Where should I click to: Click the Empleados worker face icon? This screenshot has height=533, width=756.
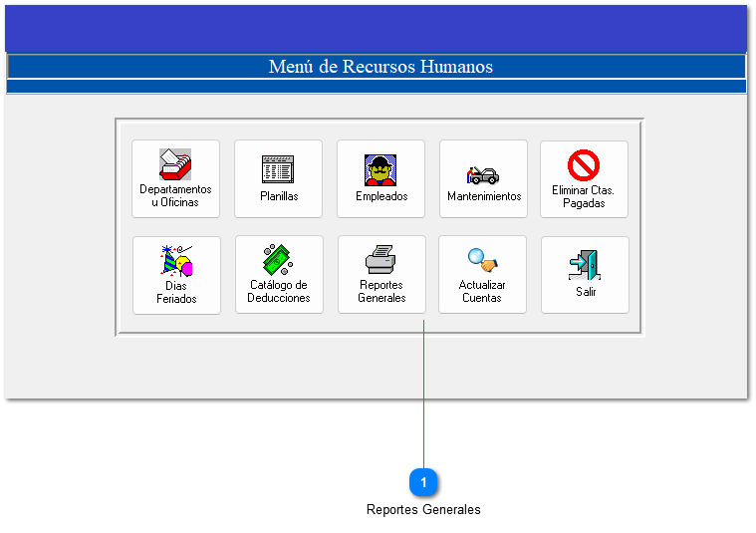point(380,169)
